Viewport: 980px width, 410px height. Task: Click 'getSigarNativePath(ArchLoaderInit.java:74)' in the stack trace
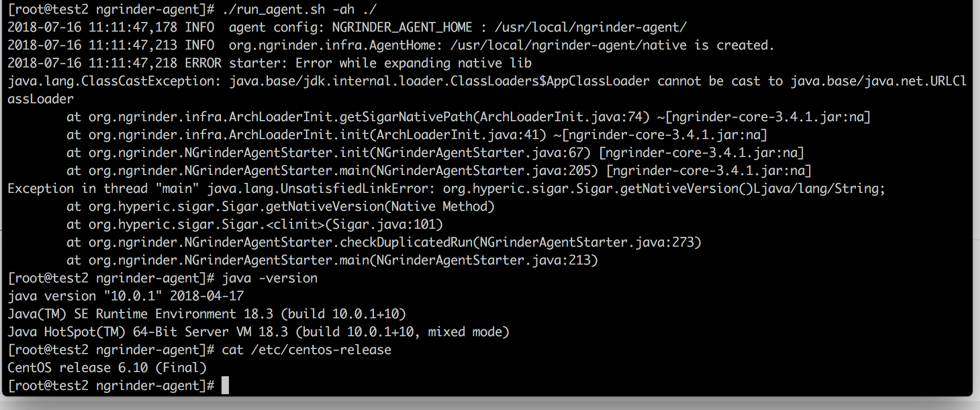point(494,117)
